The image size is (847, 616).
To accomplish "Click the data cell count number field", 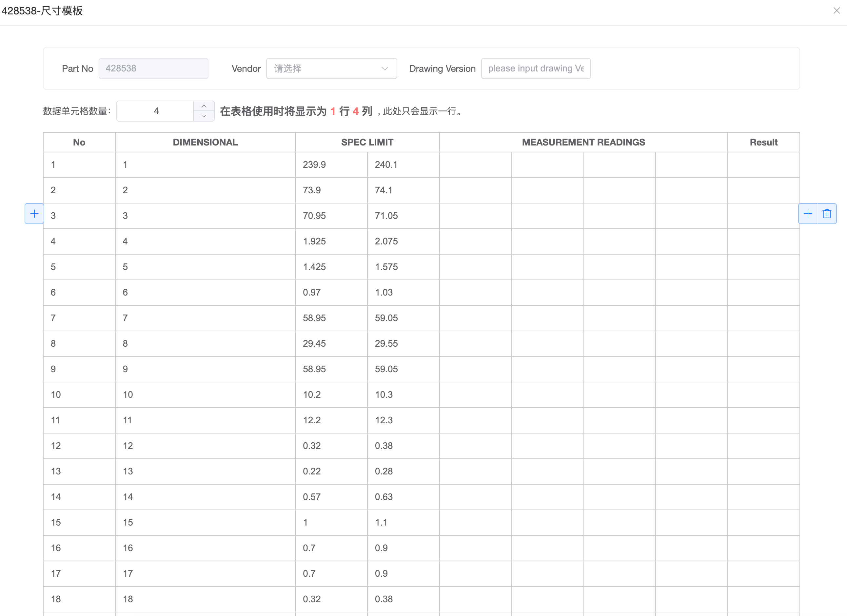I will pyautogui.click(x=155, y=111).
